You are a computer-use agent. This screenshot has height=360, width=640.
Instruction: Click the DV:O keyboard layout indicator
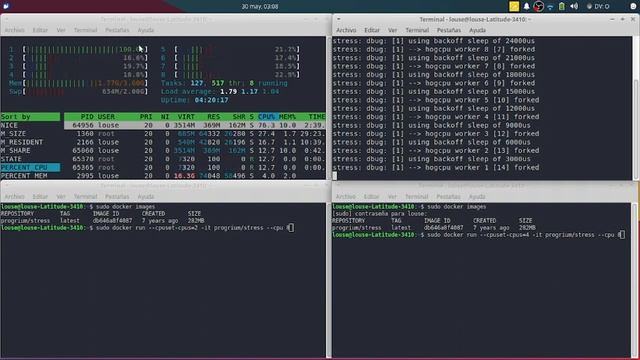(x=598, y=7)
